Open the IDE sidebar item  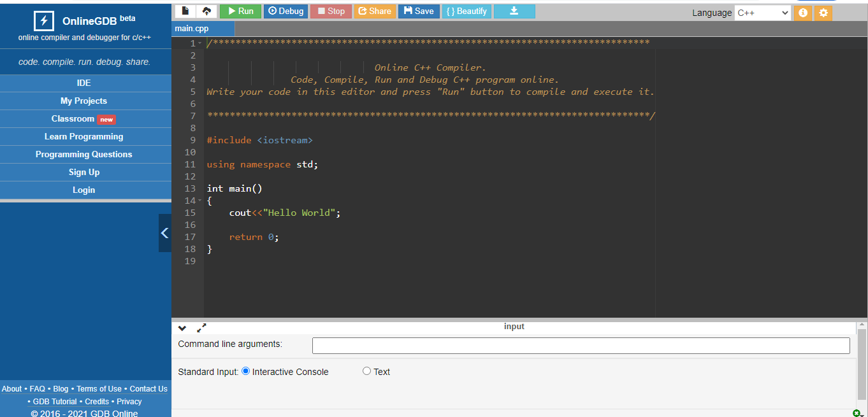click(x=85, y=83)
